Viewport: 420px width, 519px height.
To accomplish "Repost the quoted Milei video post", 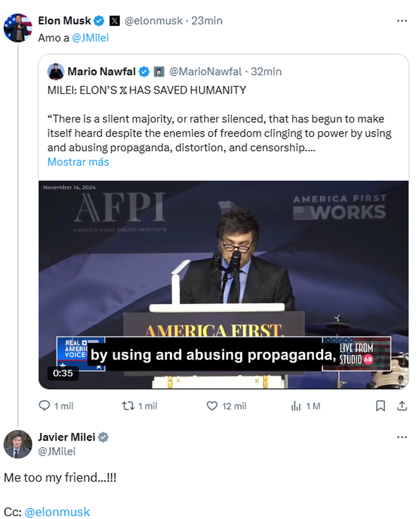I will coord(128,406).
